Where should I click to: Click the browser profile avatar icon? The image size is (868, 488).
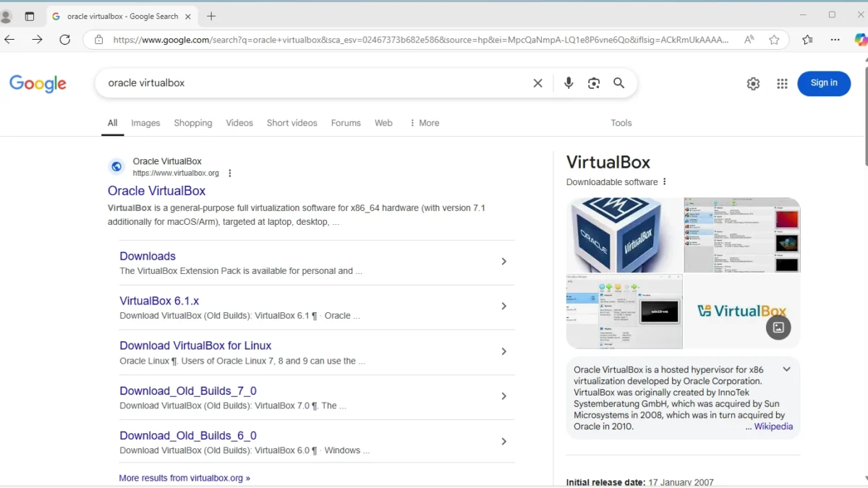6,17
